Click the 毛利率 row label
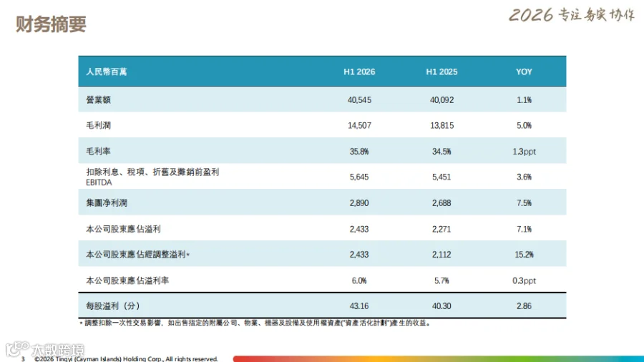This screenshot has width=644, height=362. pos(98,151)
